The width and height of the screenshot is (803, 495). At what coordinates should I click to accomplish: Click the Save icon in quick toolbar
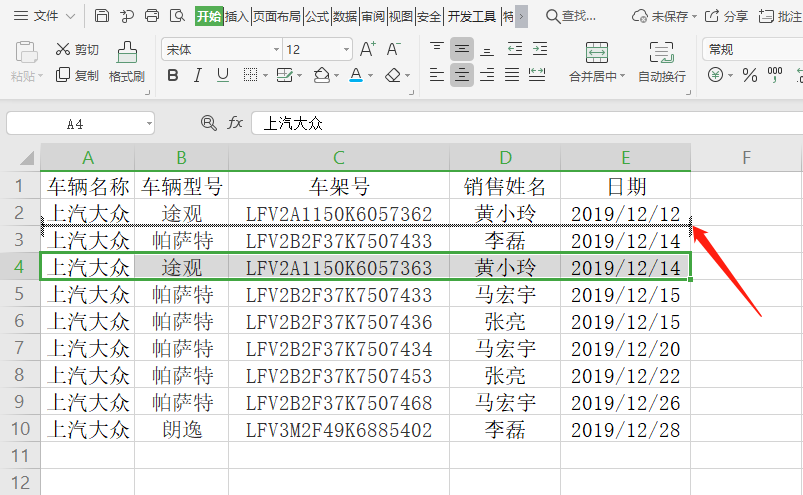(x=102, y=16)
